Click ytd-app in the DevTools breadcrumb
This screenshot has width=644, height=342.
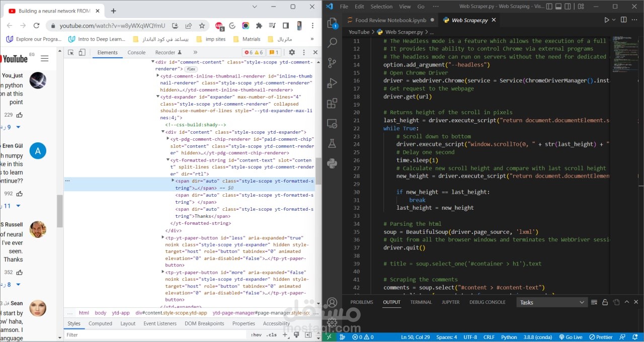121,313
